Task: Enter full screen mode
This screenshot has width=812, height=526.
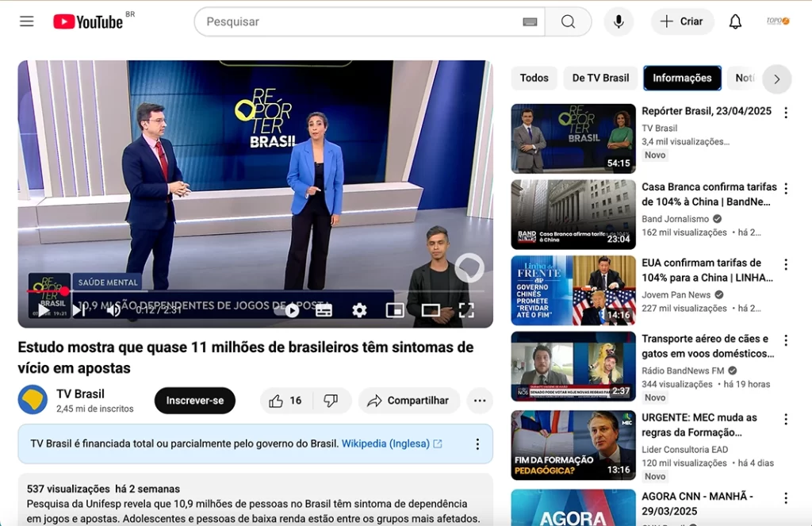Action: coord(466,310)
